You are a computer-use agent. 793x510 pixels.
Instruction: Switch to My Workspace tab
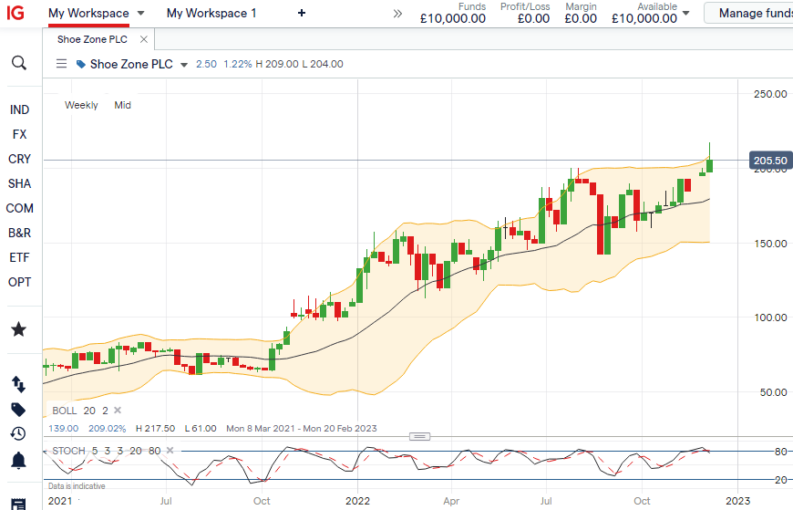89,13
